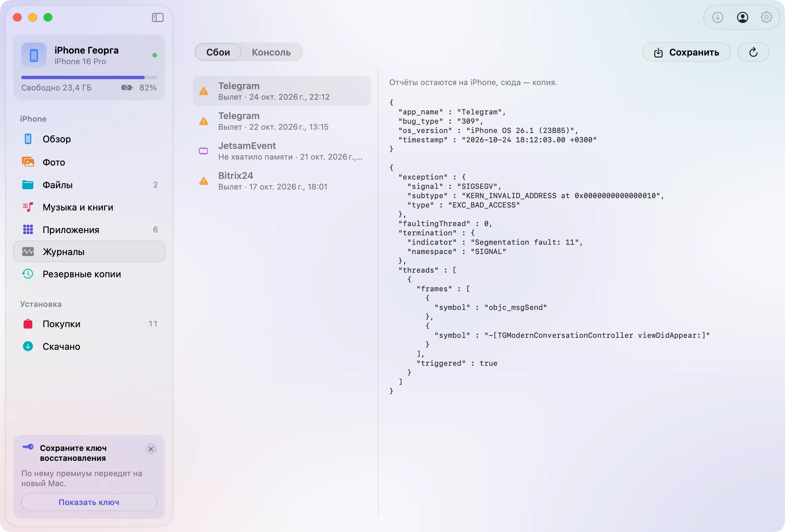
Task: Click the Свободно 23,4 ГБ label
Action: pos(57,87)
